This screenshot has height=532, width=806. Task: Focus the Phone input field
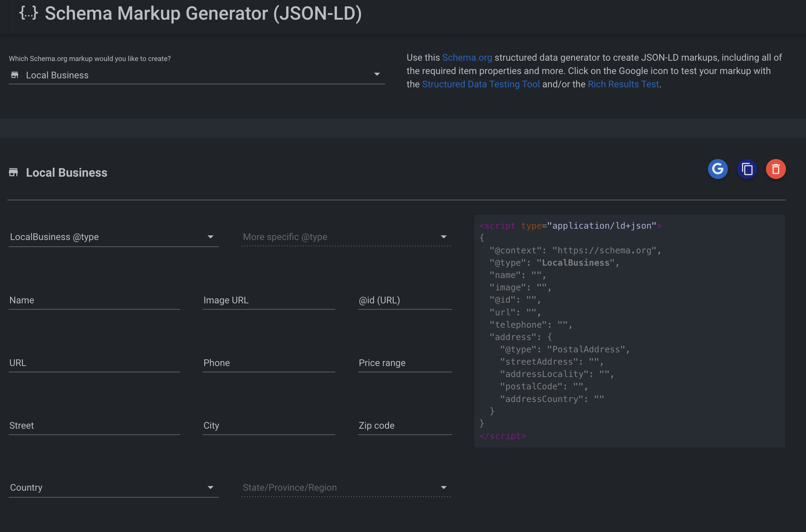point(269,363)
